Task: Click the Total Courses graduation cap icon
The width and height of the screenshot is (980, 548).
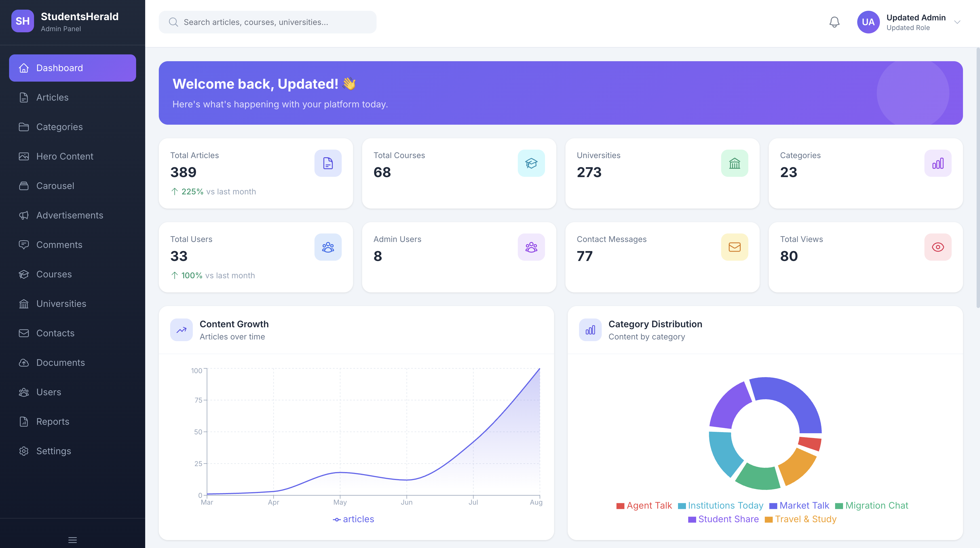Action: tap(531, 163)
